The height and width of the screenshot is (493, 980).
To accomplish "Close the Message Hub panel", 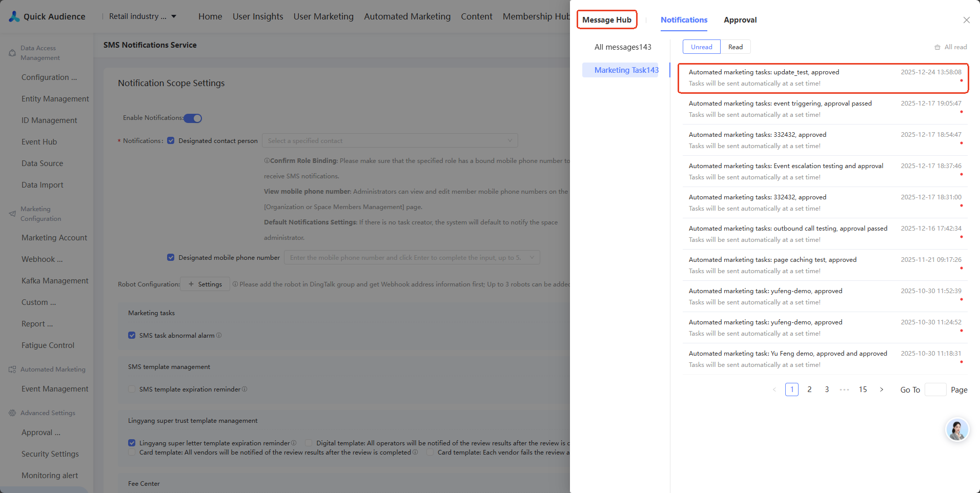I will click(x=966, y=20).
